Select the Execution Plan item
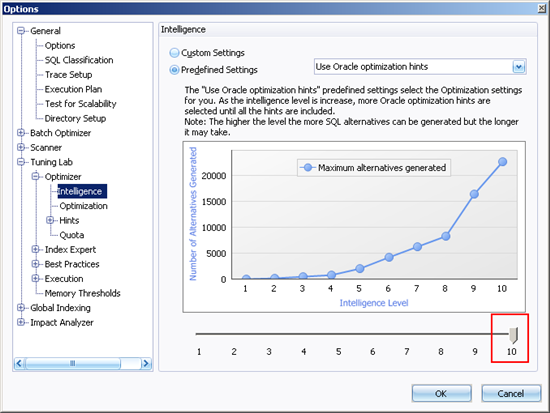550x413 pixels. pyautogui.click(x=73, y=89)
